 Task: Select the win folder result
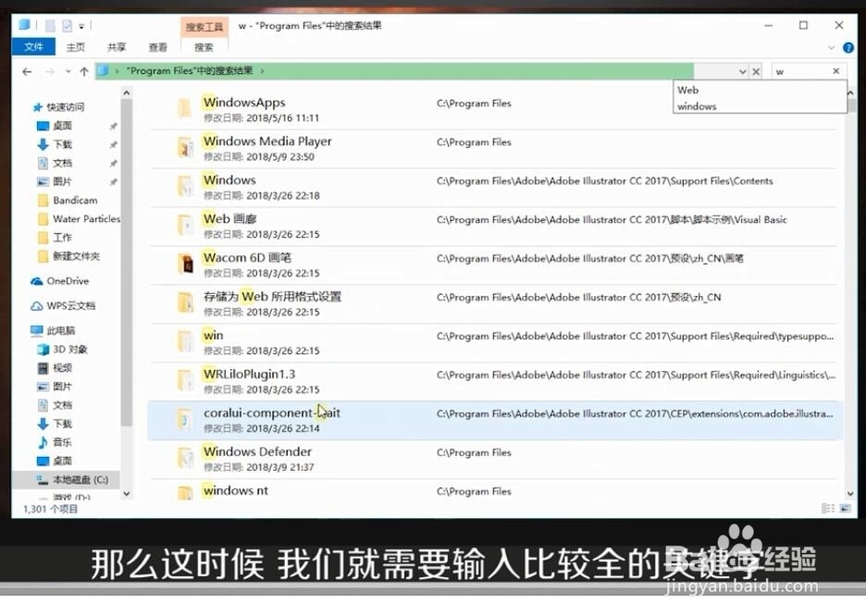[x=495, y=343]
